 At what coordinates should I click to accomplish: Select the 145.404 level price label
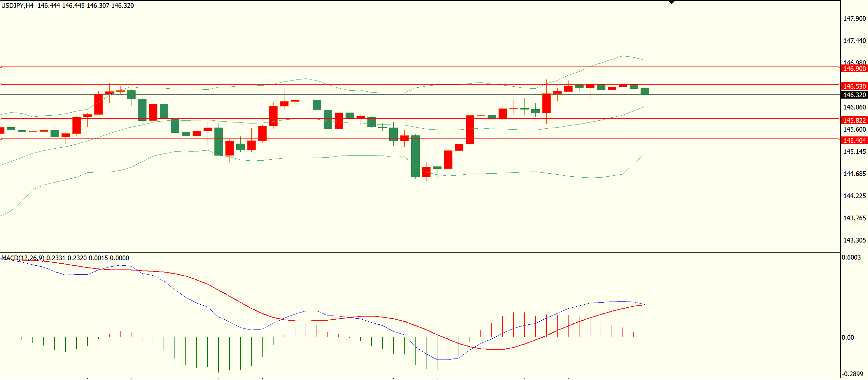pos(854,141)
